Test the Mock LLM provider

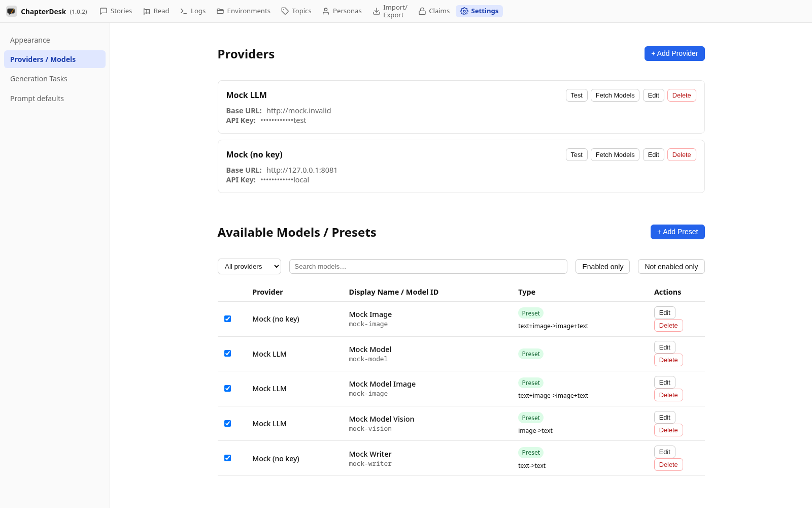click(577, 96)
